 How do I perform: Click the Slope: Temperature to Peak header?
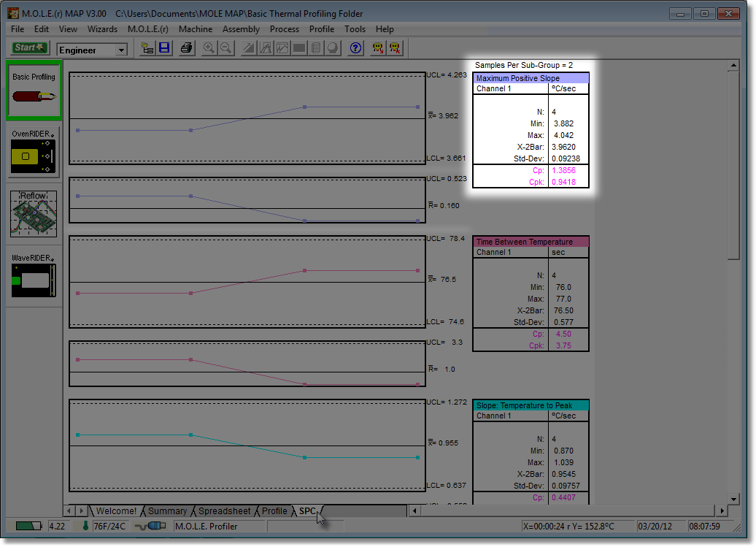(531, 405)
